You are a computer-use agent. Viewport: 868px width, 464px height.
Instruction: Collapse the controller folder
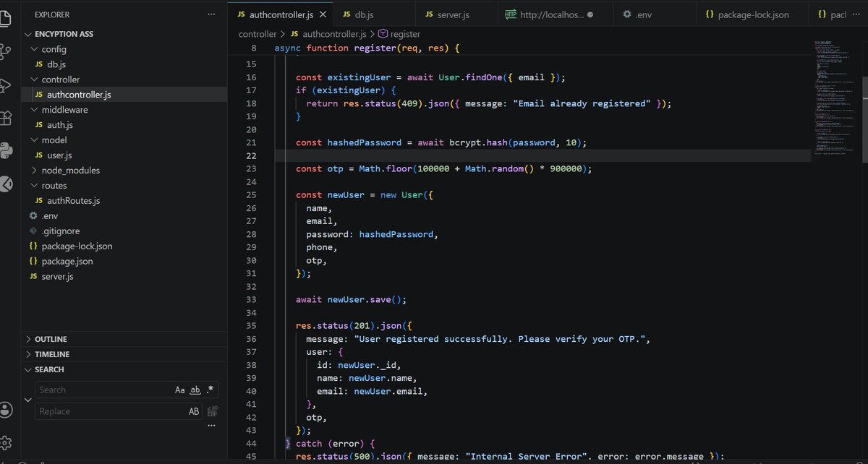pos(34,80)
